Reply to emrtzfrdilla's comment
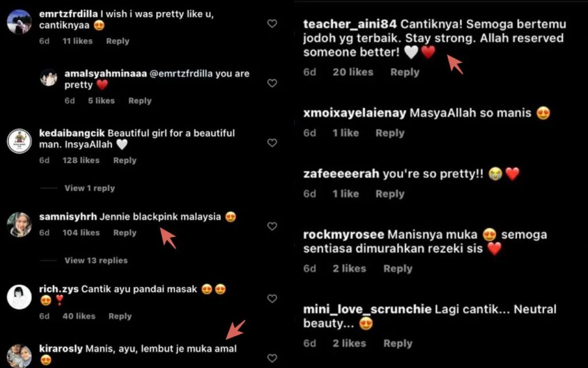The image size is (588, 368). pyautogui.click(x=118, y=41)
